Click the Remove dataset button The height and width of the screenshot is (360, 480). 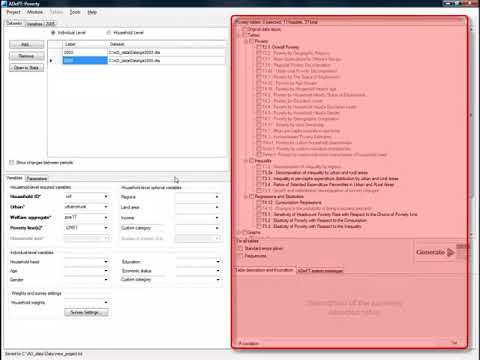click(26, 56)
